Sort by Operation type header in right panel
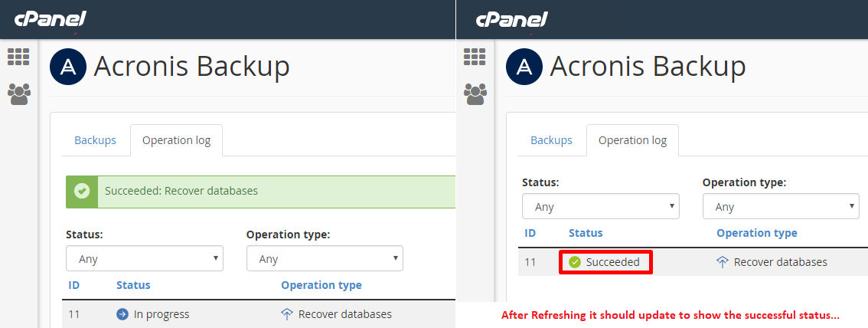The width and height of the screenshot is (868, 328). (x=756, y=233)
